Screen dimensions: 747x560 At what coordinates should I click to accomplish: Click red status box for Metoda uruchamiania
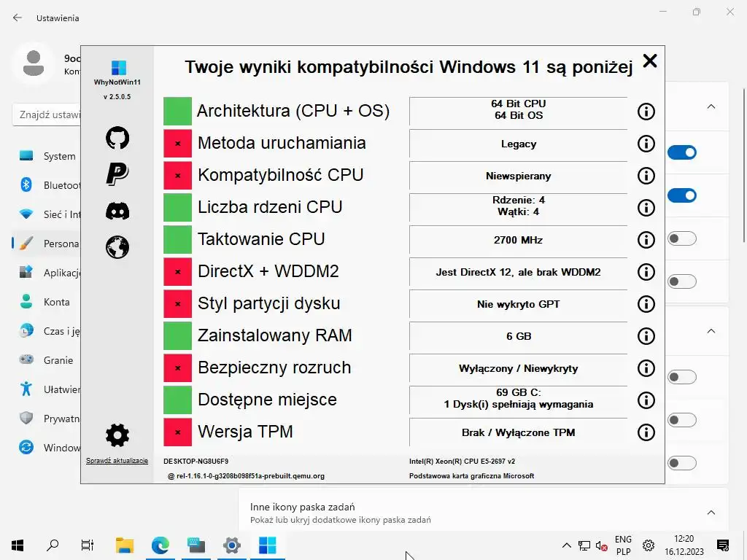[x=178, y=144]
